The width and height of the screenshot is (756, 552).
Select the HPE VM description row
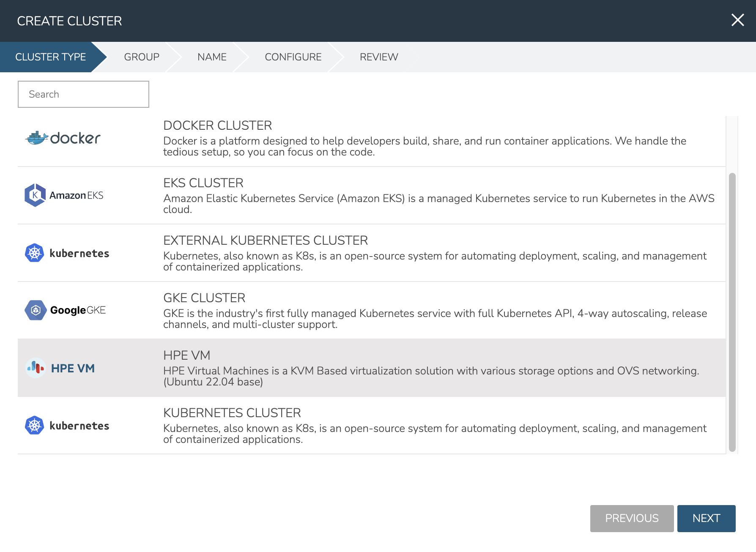tap(431, 376)
